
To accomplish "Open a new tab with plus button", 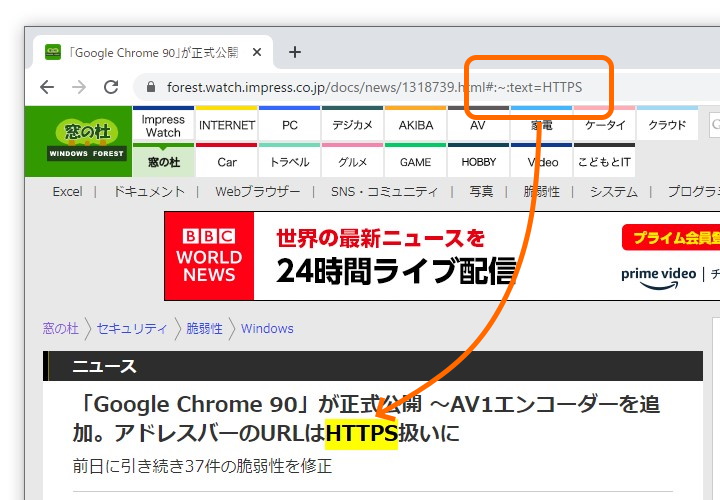I will pos(295,52).
